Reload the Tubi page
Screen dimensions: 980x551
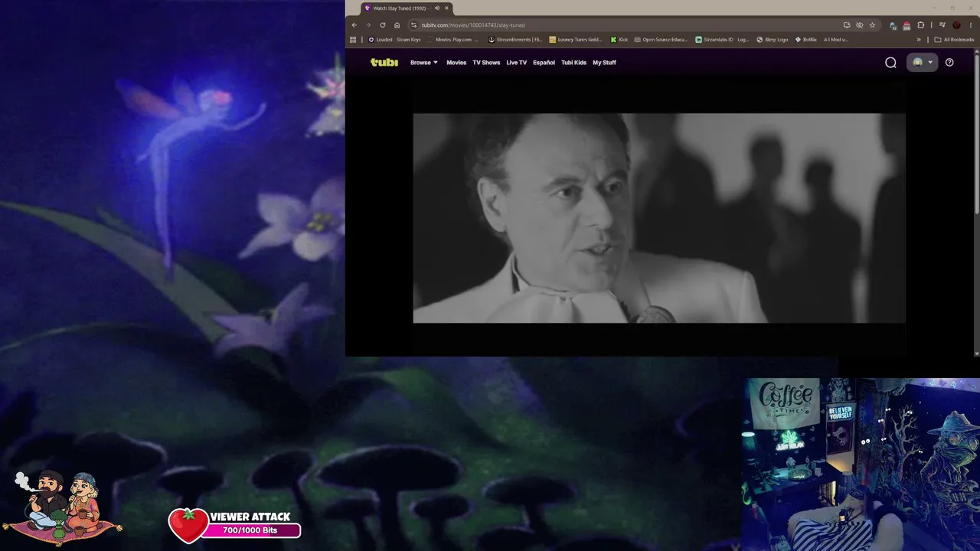pos(382,25)
